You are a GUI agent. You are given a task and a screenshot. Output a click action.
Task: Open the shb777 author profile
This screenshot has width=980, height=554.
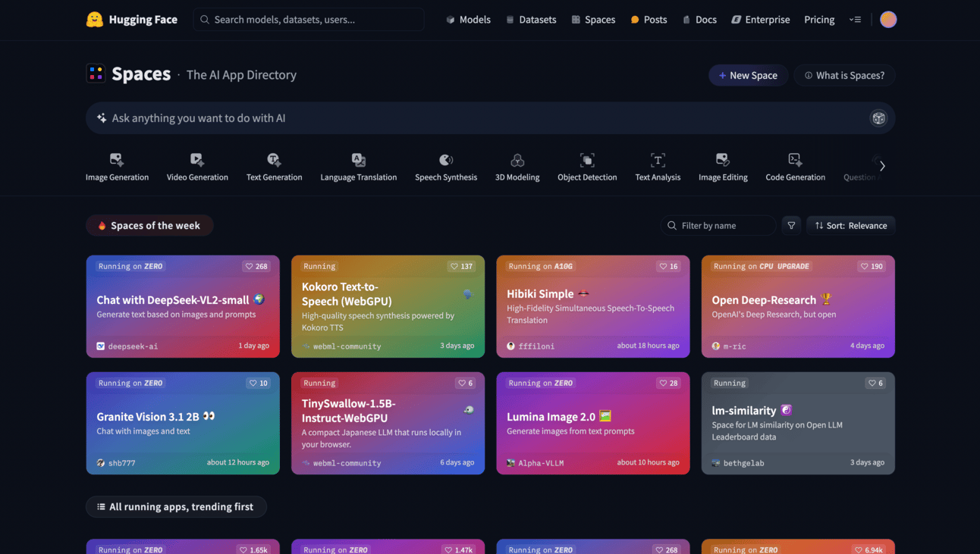(116, 463)
